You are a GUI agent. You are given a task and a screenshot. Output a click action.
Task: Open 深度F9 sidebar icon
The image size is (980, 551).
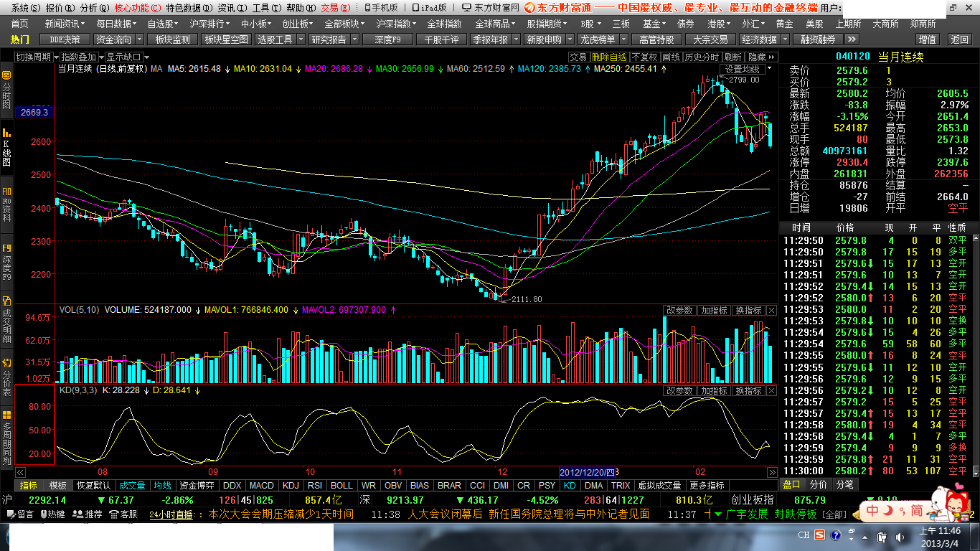(x=6, y=261)
